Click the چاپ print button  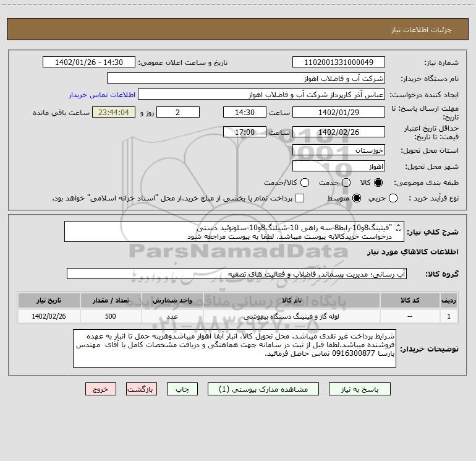click(x=182, y=389)
